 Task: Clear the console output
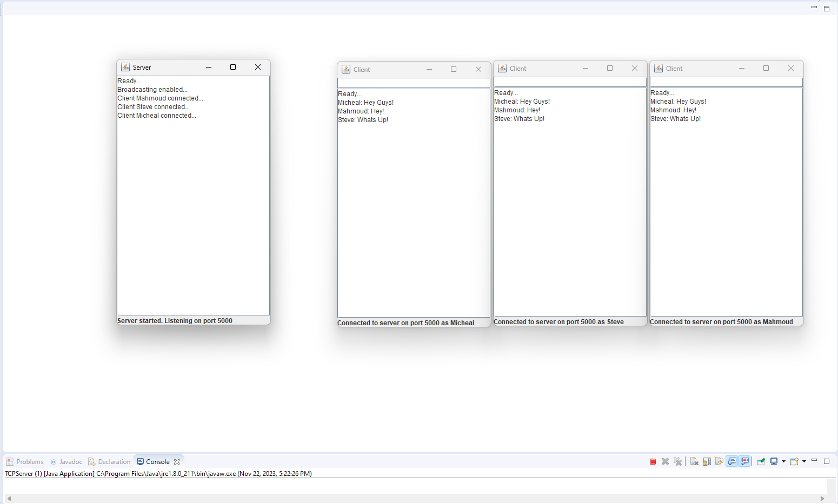(694, 461)
